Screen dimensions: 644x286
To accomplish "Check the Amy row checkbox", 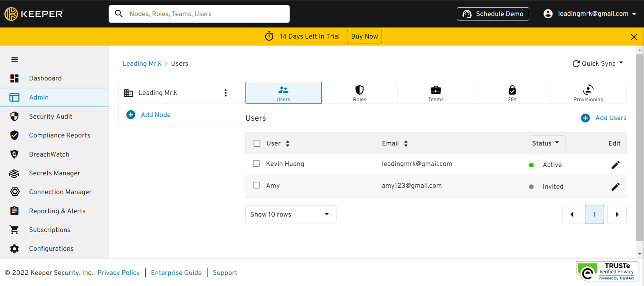I will (x=256, y=185).
